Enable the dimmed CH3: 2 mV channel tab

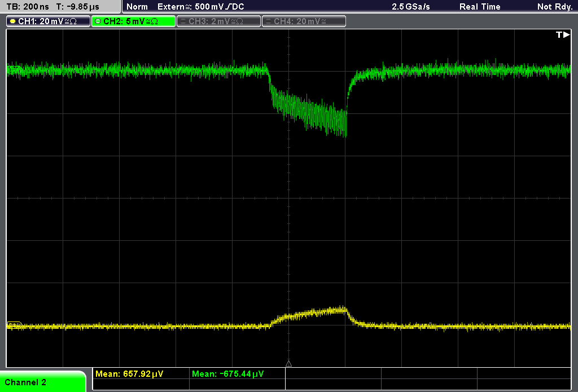(x=218, y=21)
